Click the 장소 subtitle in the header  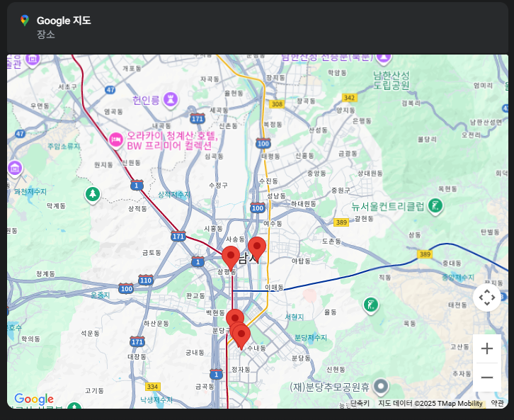pos(45,34)
